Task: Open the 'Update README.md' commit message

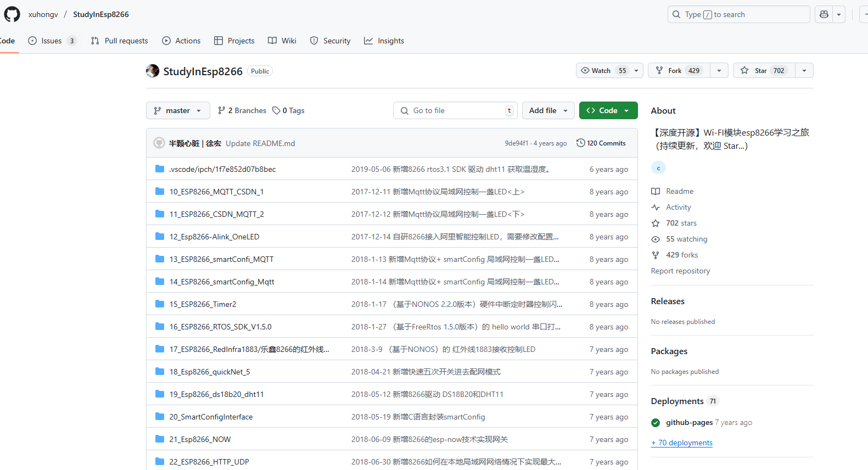Action: [x=260, y=143]
